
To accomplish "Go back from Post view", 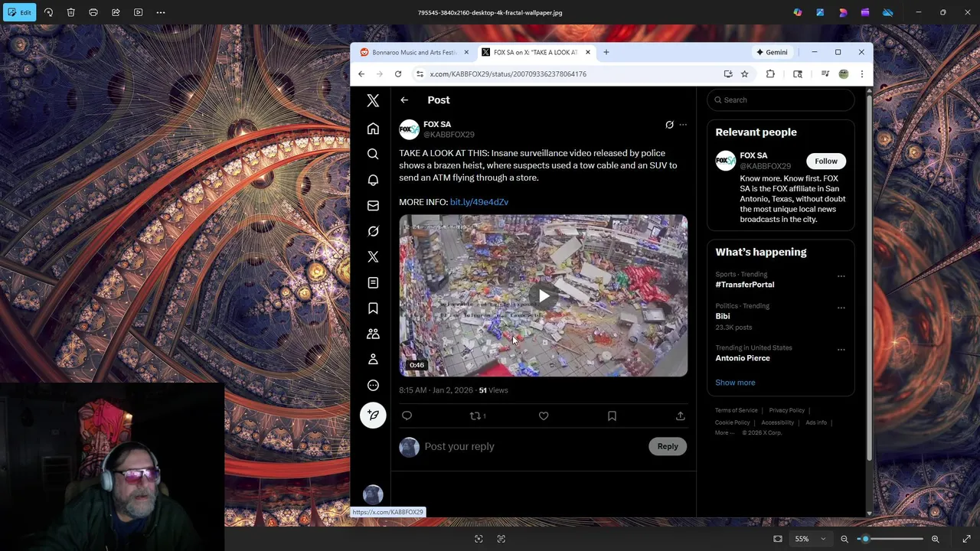I will point(404,100).
